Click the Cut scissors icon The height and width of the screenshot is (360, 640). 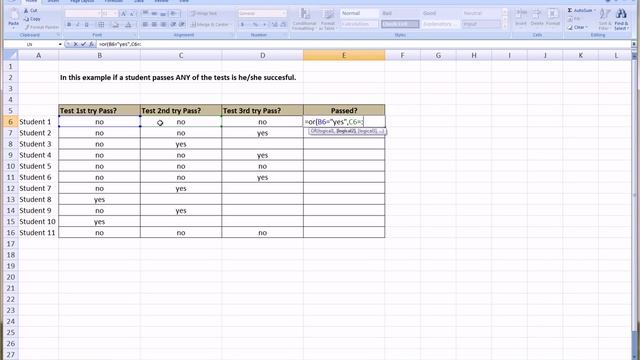27,11
